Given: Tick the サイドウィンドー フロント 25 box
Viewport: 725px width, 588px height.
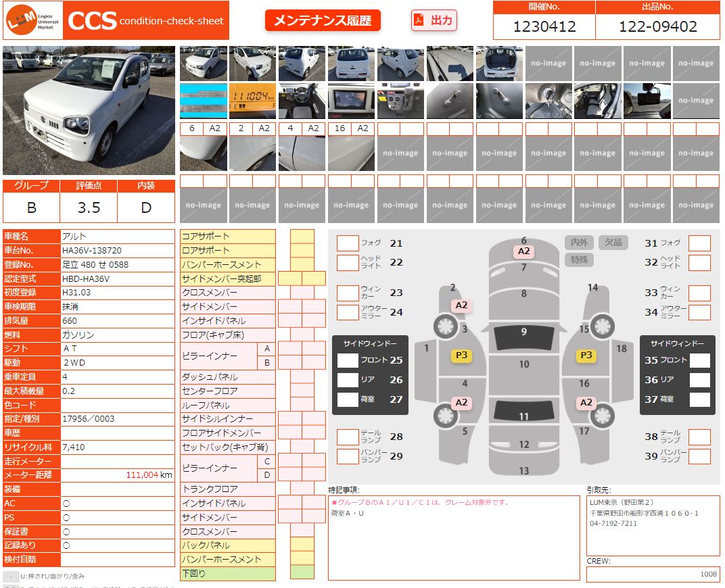Looking at the screenshot, I should (x=348, y=360).
